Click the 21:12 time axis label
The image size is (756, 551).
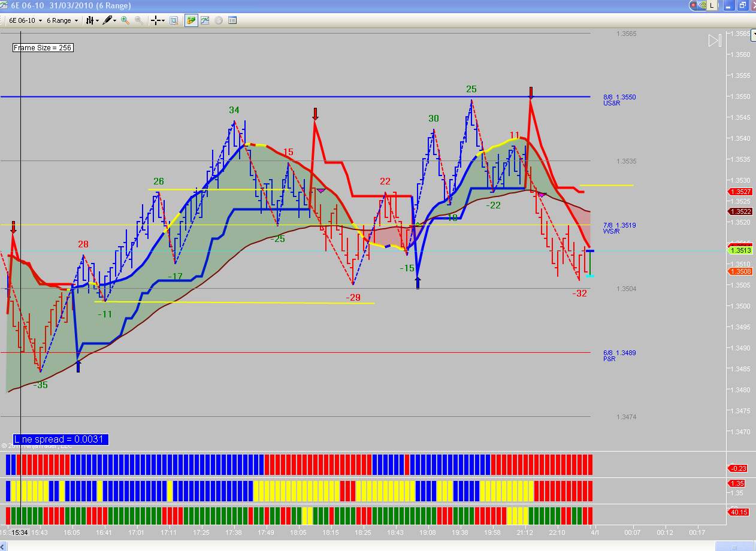[x=525, y=532]
